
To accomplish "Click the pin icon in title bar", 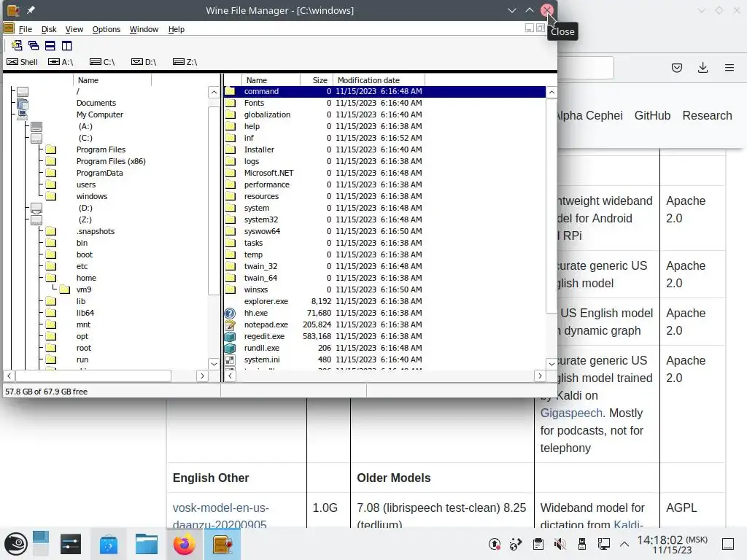I will 31,10.
